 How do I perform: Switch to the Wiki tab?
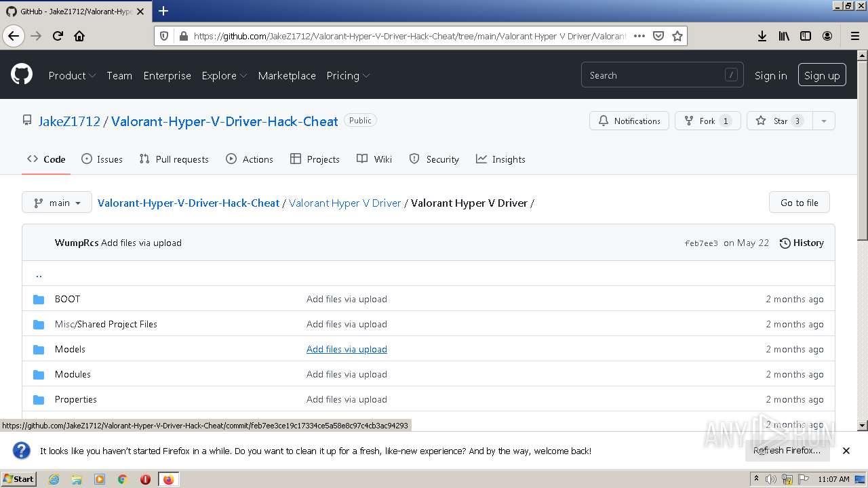tap(374, 159)
